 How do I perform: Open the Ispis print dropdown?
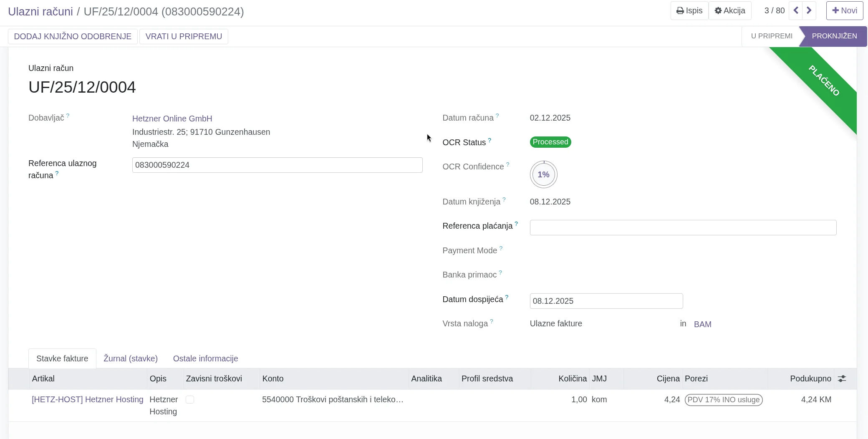tap(689, 10)
